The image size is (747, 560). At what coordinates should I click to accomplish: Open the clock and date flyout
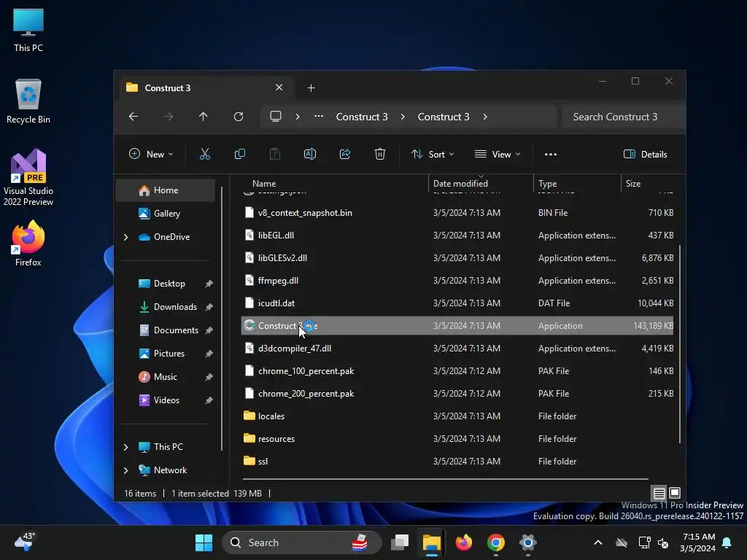coord(698,542)
